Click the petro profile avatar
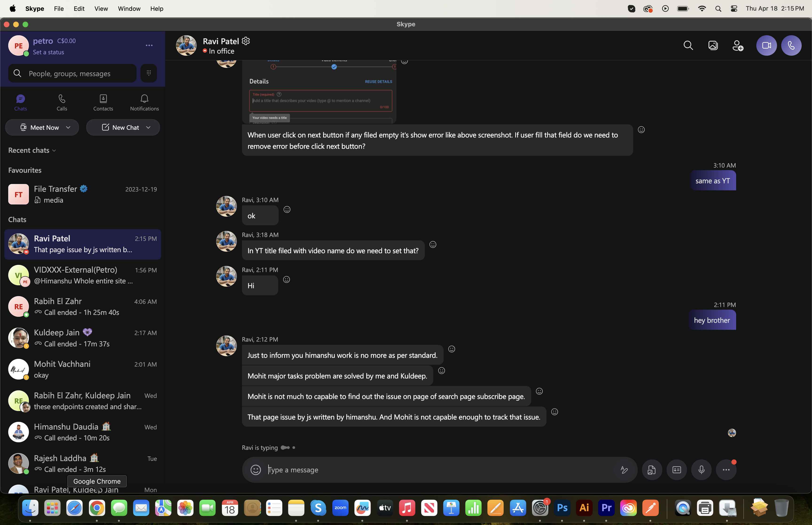The image size is (812, 525). click(18, 46)
